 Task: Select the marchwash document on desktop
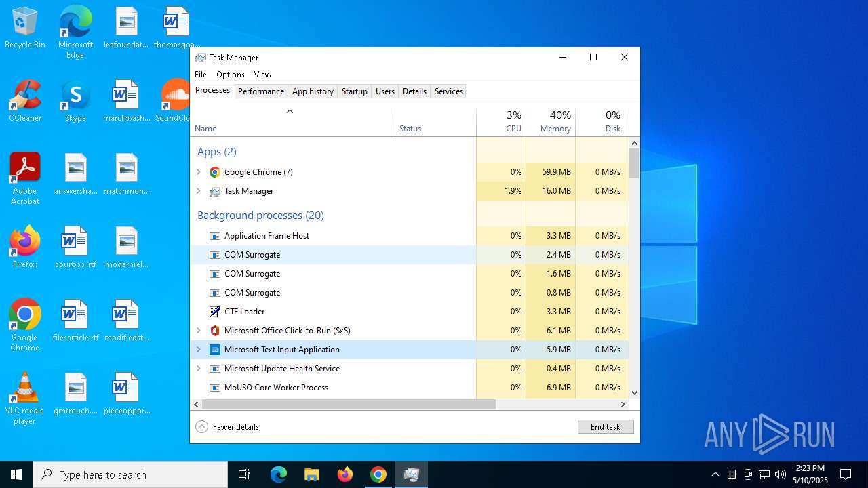click(x=126, y=101)
